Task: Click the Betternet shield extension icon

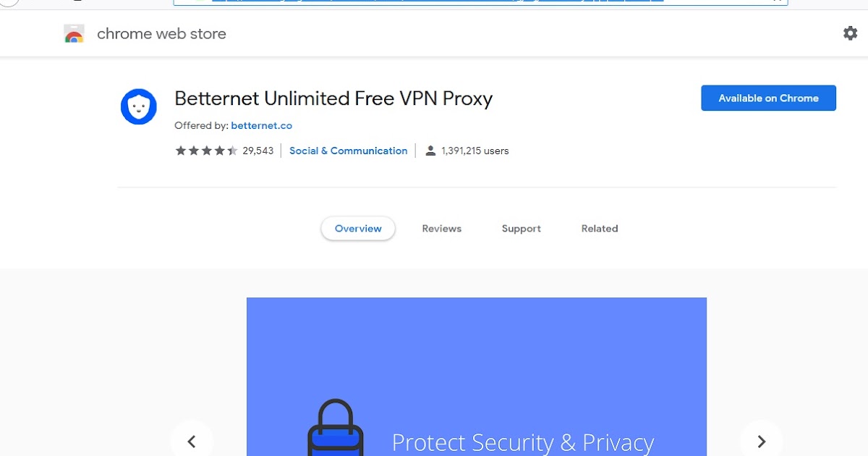Action: tap(138, 106)
